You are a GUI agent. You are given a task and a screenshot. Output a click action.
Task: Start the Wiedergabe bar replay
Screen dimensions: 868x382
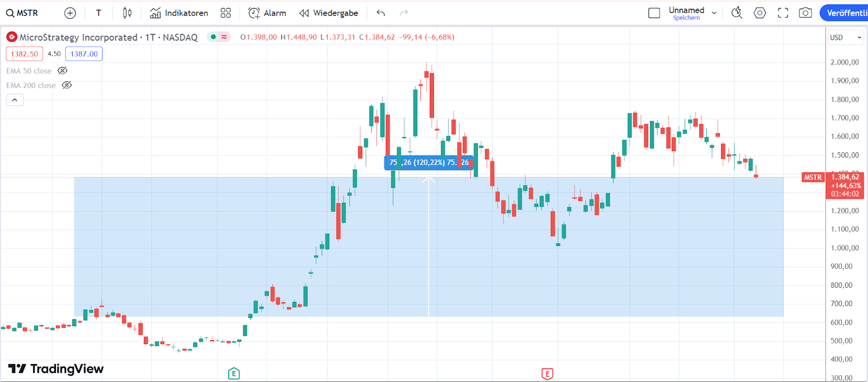point(329,13)
